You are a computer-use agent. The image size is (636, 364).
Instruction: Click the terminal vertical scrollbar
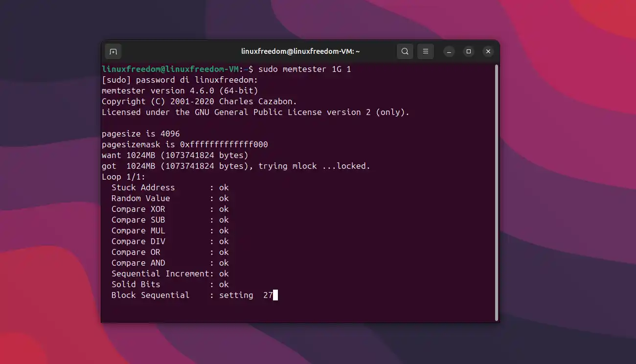point(497,193)
